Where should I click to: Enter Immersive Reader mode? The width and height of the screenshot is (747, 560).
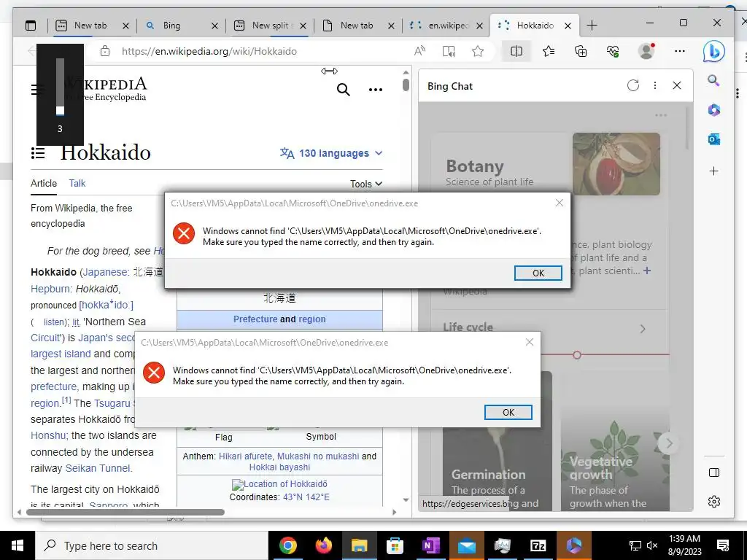[x=449, y=51]
